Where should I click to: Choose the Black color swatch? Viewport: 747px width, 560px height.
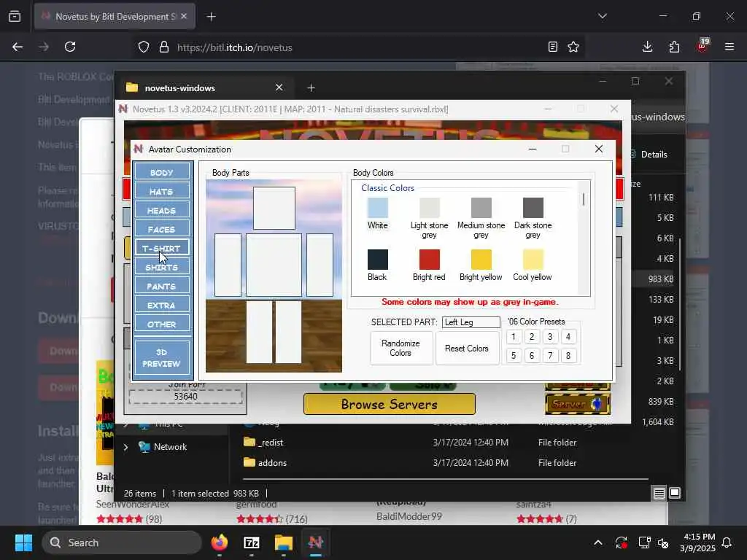coord(377,260)
